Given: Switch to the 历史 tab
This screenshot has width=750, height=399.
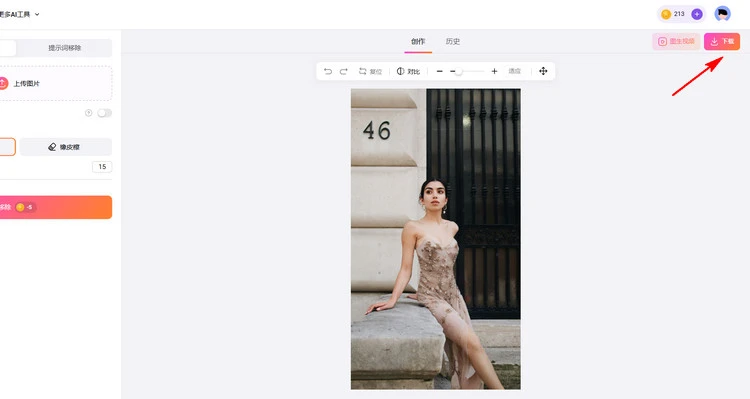Looking at the screenshot, I should 452,42.
